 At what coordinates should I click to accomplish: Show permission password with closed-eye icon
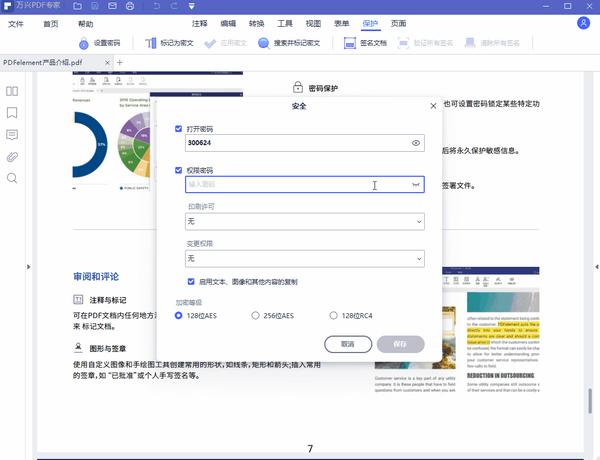416,184
